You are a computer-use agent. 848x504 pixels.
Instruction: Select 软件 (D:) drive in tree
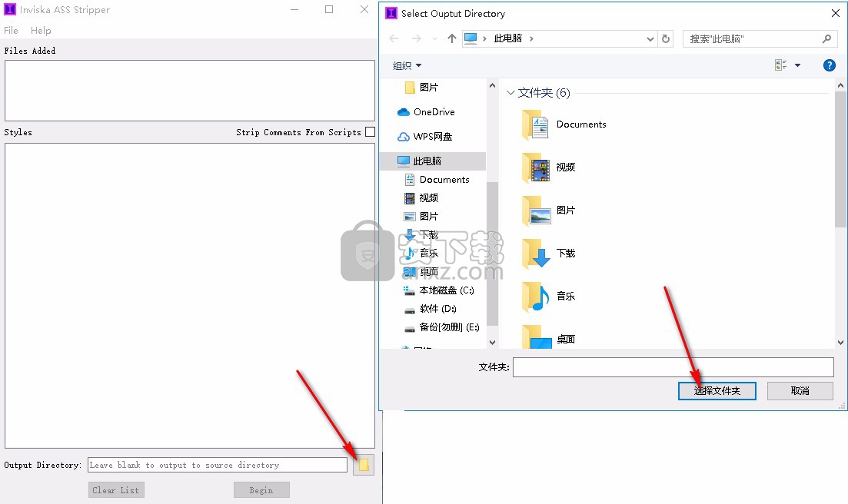click(431, 308)
